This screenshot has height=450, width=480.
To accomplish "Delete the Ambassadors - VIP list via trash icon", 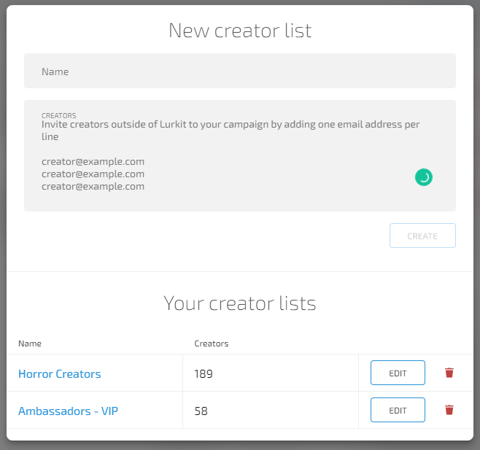I will coord(449,410).
